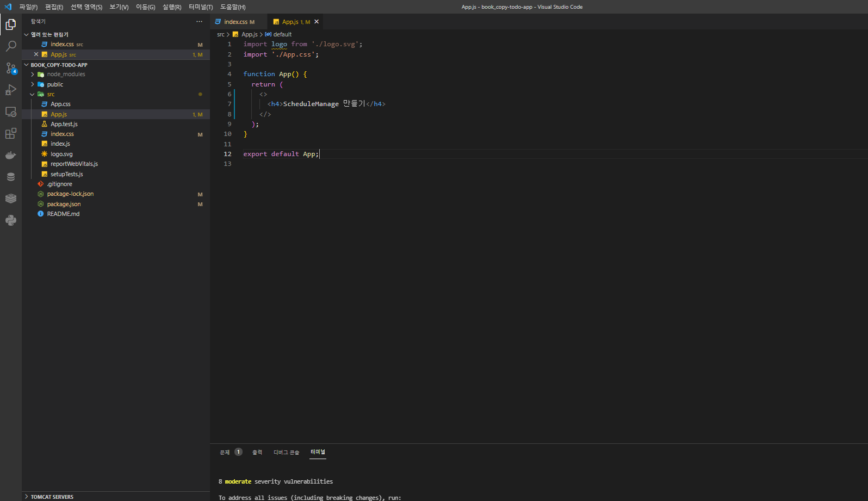The height and width of the screenshot is (501, 868).
Task: Open Explorer more actions ellipsis
Action: coord(199,22)
